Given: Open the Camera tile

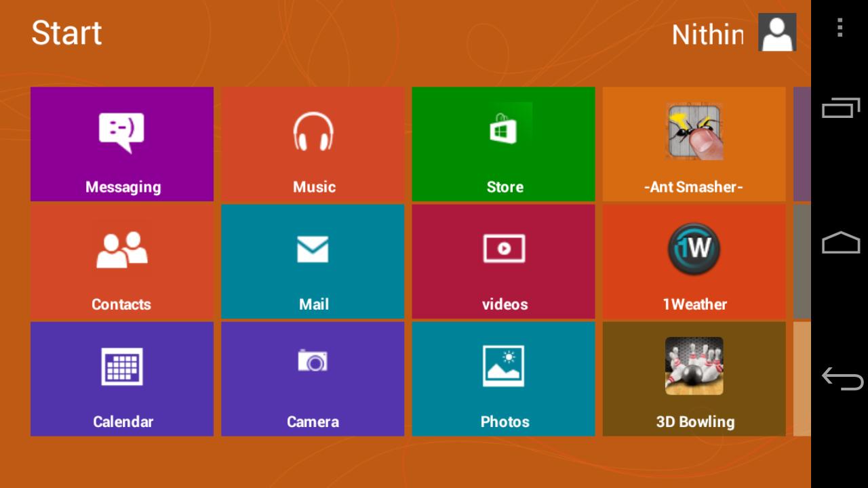Looking at the screenshot, I should [313, 378].
